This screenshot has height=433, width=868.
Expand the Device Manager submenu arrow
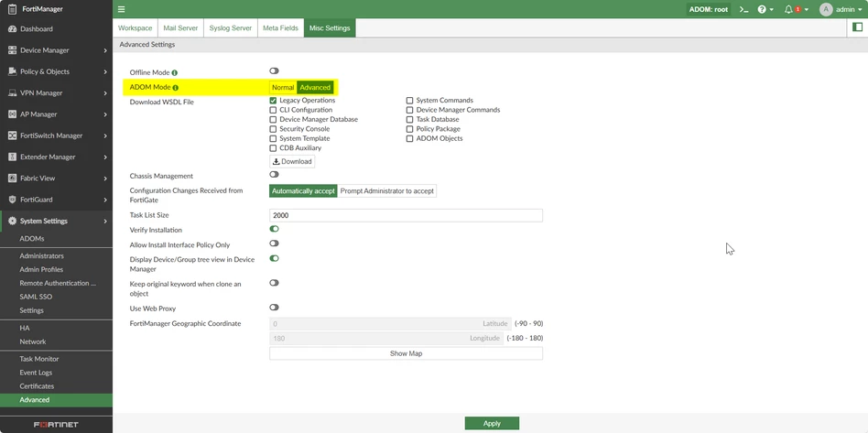[105, 50]
